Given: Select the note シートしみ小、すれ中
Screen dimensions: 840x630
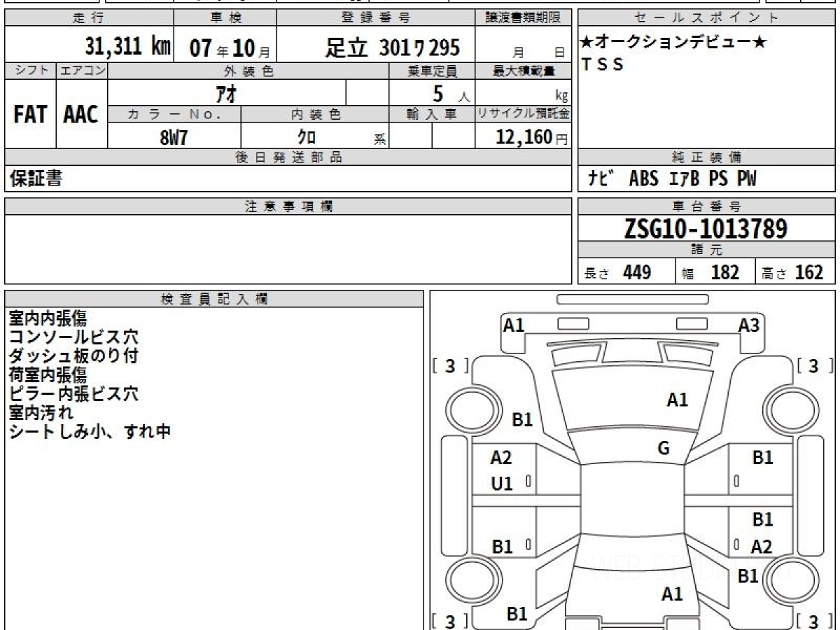Looking at the screenshot, I should (x=90, y=432).
